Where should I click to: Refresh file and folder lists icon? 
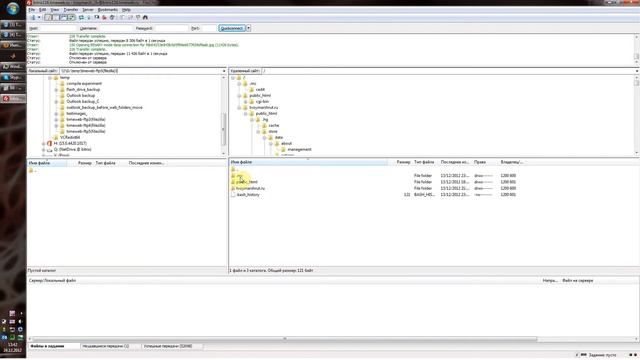tap(81, 18)
